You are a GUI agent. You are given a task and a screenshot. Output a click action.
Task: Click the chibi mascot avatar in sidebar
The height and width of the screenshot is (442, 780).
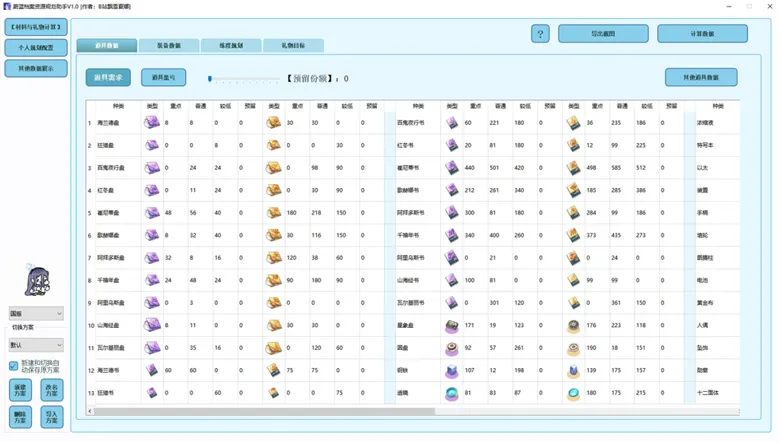click(x=37, y=280)
